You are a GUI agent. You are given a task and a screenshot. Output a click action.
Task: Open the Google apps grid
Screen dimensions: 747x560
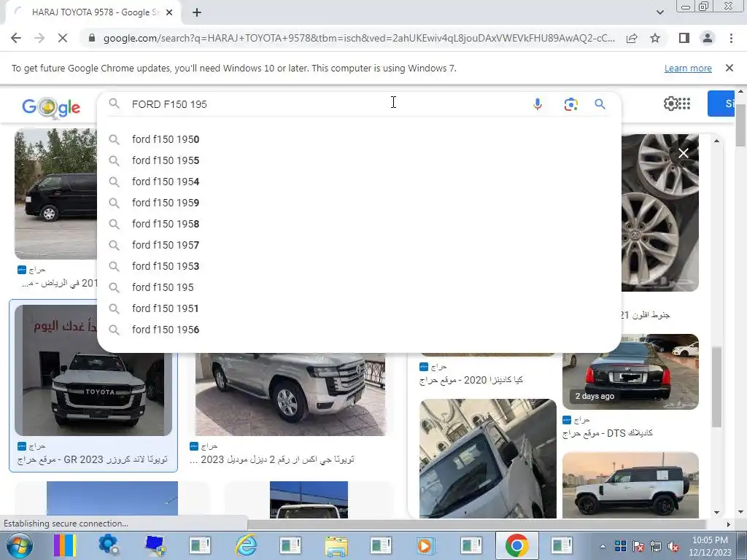[x=684, y=104]
